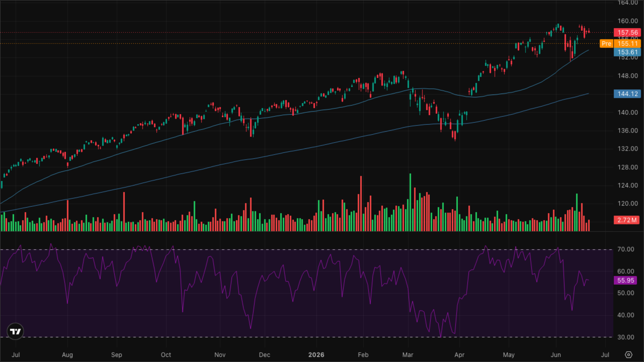Open the TradingView logo link
Viewport: 644px width, 362px height.
(x=15, y=331)
